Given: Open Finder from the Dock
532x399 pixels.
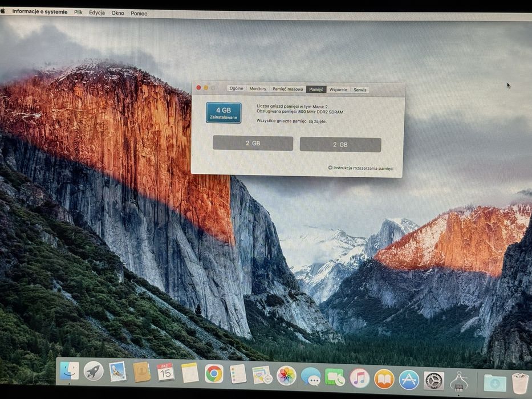Looking at the screenshot, I should tap(70, 370).
